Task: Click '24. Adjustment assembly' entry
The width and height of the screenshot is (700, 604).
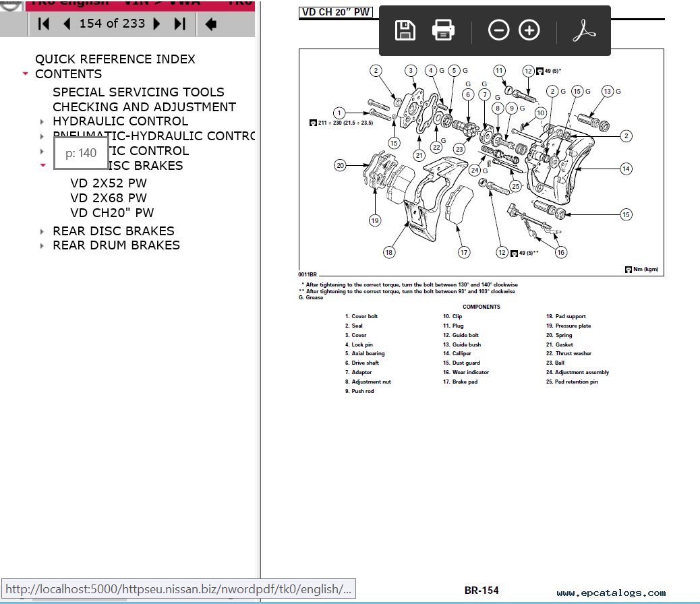Action: (x=577, y=372)
